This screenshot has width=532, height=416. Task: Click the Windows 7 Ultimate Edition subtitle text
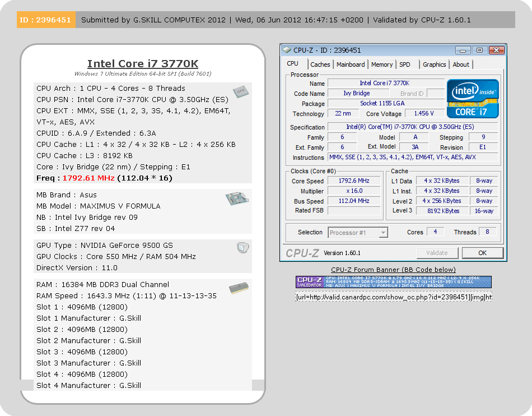coord(143,73)
